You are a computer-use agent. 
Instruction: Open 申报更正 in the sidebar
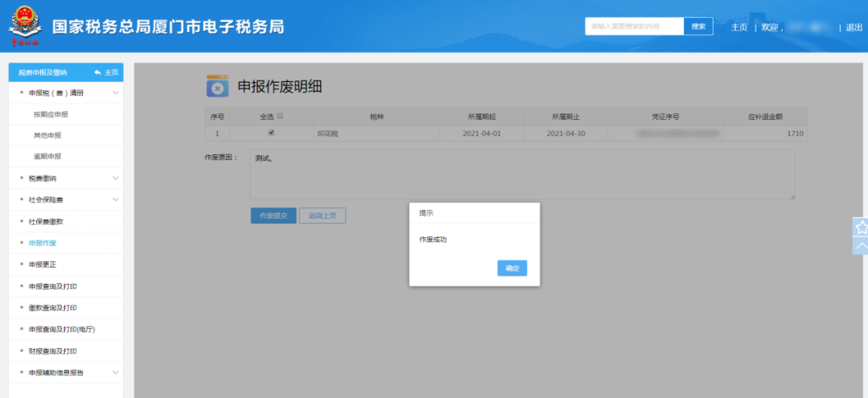[42, 265]
